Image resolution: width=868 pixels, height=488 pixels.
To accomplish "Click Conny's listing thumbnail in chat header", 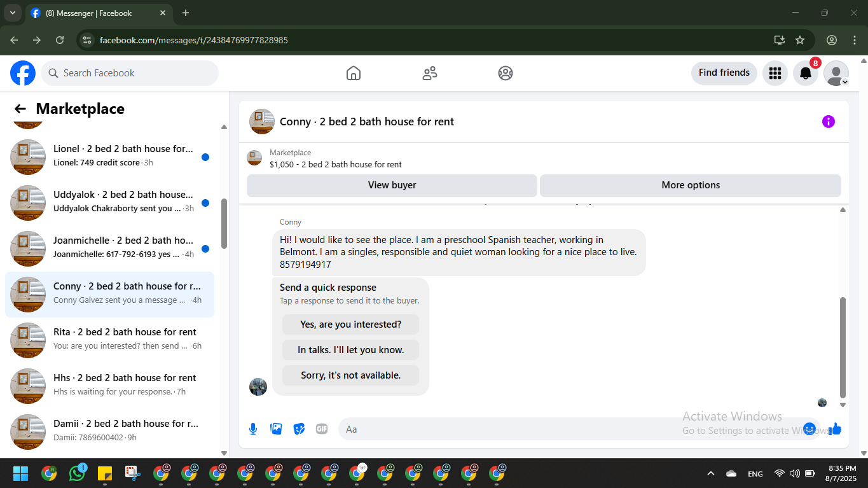I will 261,122.
